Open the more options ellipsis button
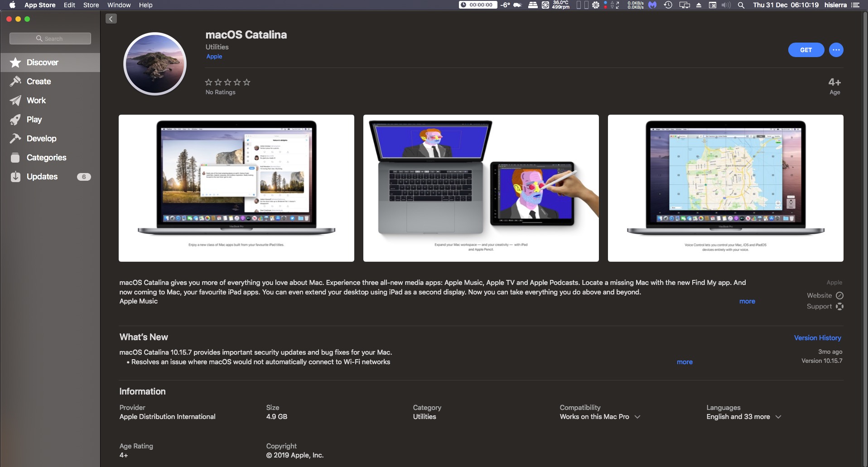Image resolution: width=868 pixels, height=467 pixels. tap(836, 50)
